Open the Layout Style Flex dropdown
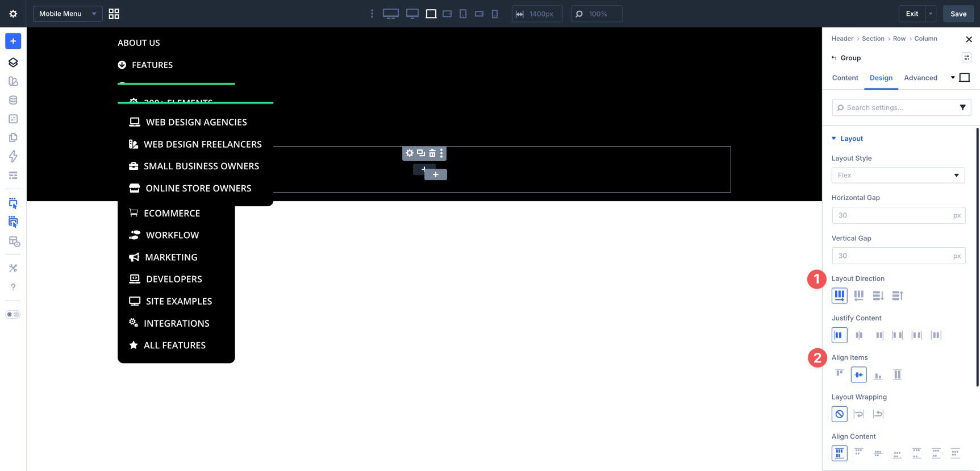Screen dimensions: 980x471 click(898, 175)
